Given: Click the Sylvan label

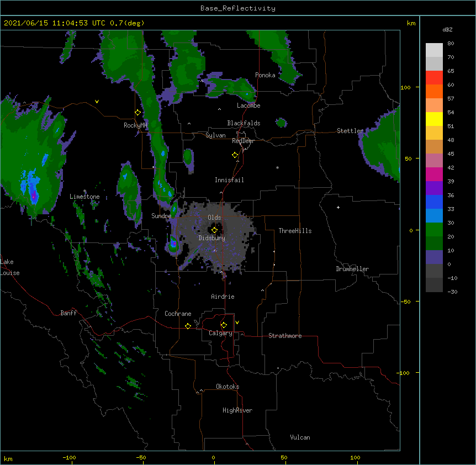Looking at the screenshot, I should (x=215, y=135).
